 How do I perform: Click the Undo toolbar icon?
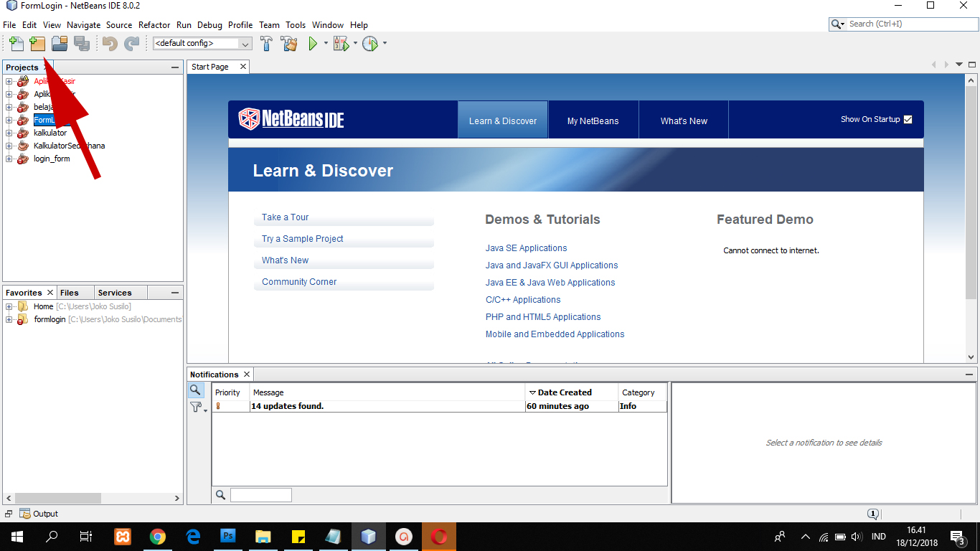pos(108,44)
